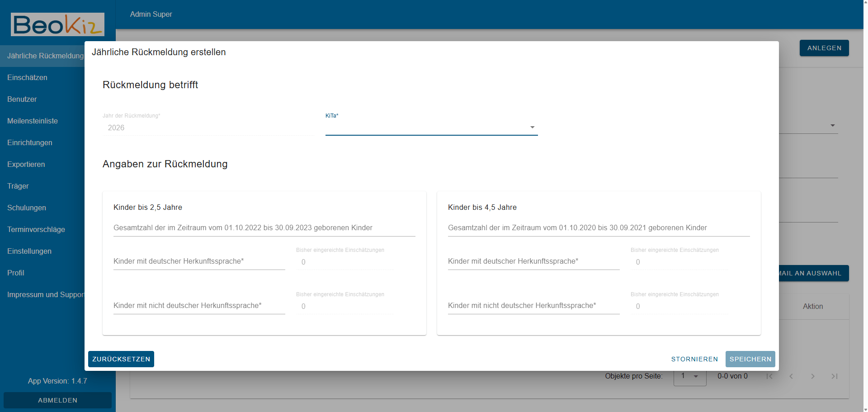The height and width of the screenshot is (412, 868).
Task: Focus non-German-language children field for 4,5 Jahre
Action: [x=534, y=306]
